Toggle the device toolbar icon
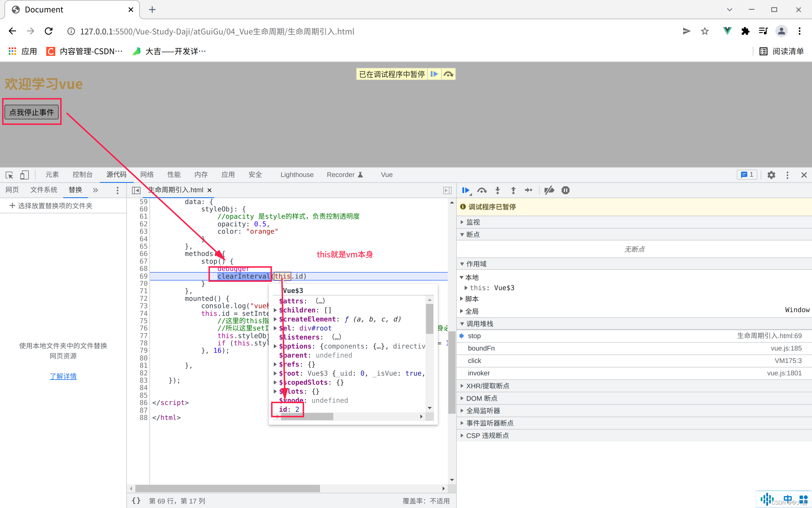The image size is (812, 508). click(25, 175)
